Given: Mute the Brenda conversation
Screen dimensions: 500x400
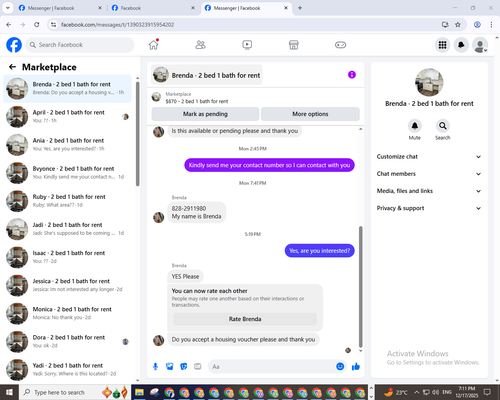Looking at the screenshot, I should [415, 126].
